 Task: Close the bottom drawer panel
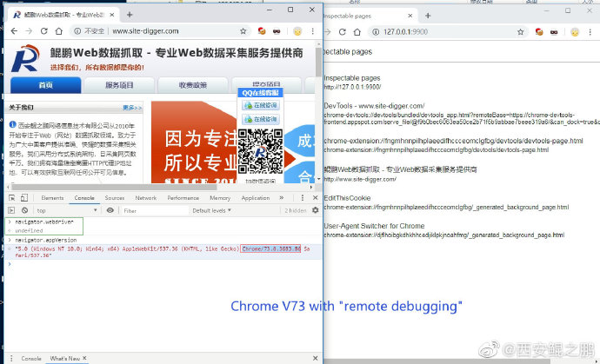pyautogui.click(x=315, y=358)
